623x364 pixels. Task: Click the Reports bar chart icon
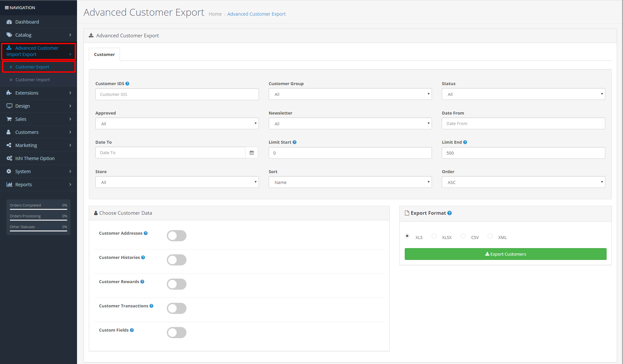coord(9,184)
